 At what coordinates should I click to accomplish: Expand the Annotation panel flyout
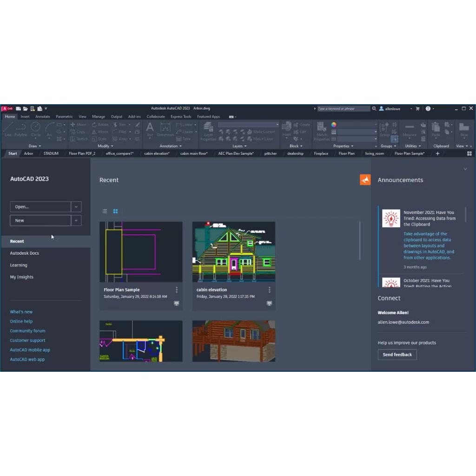pyautogui.click(x=171, y=146)
